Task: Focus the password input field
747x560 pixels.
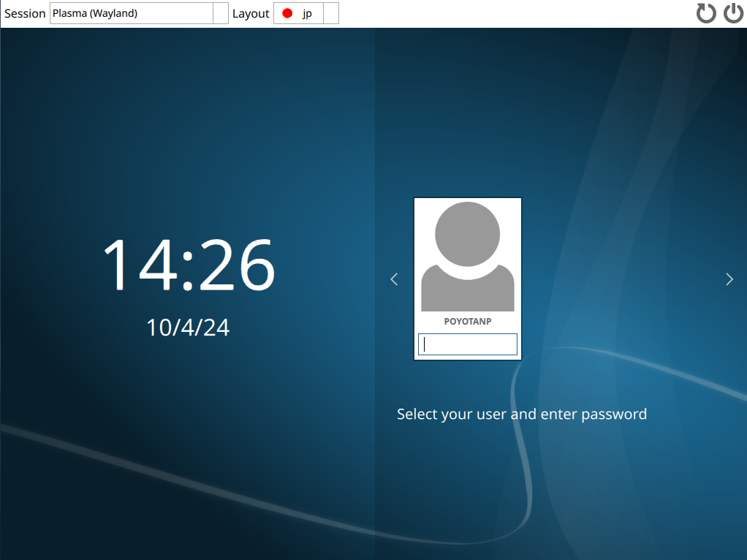Action: click(467, 344)
